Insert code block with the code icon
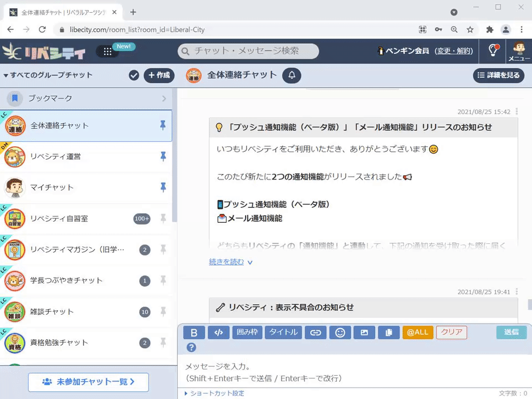This screenshot has height=399, width=532. [219, 332]
